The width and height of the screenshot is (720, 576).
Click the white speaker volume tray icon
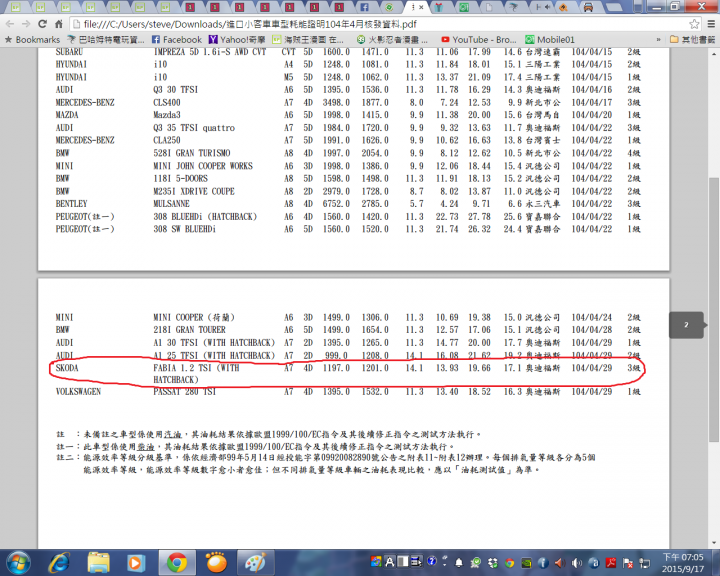[x=577, y=563]
